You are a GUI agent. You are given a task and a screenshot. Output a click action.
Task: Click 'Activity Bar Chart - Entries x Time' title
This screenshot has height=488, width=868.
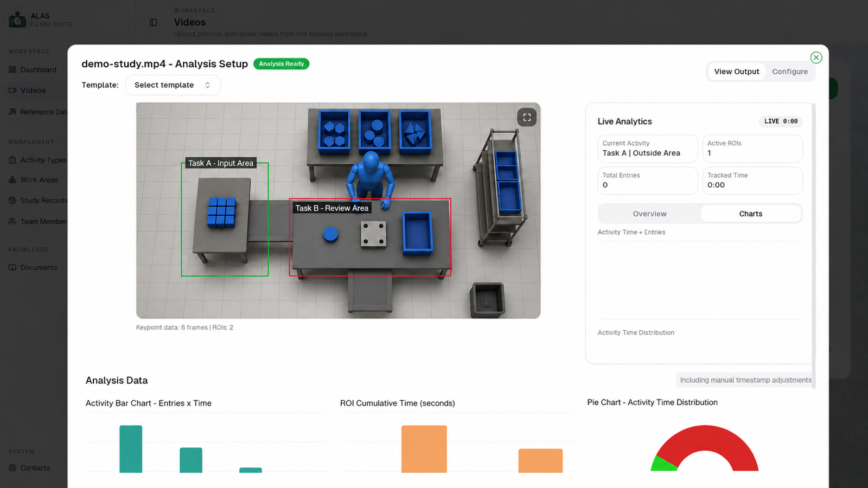[x=149, y=403]
